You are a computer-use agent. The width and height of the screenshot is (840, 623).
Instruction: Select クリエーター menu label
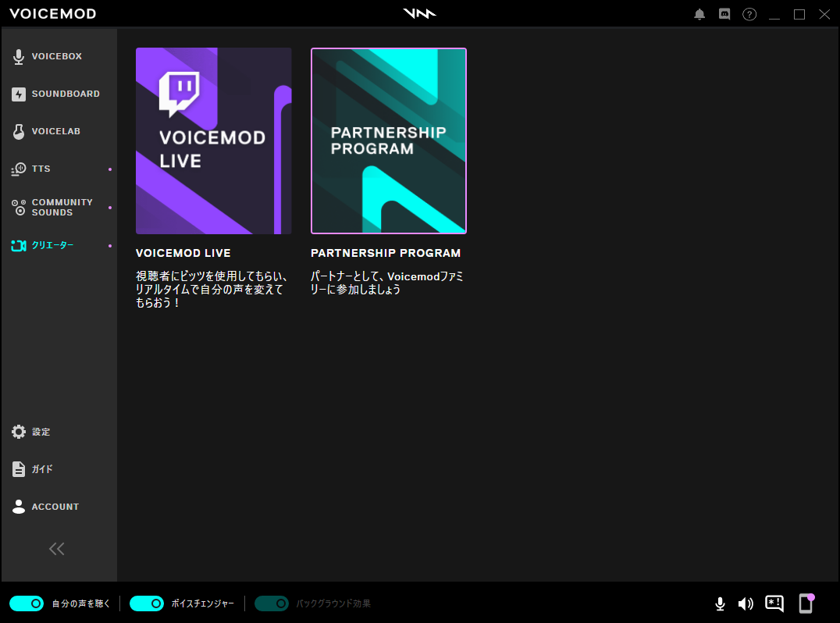click(52, 245)
